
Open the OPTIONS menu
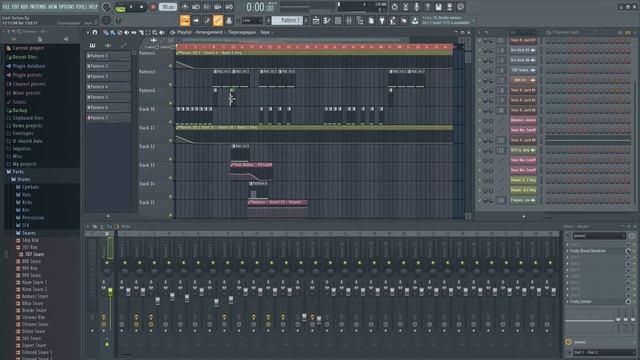point(67,7)
